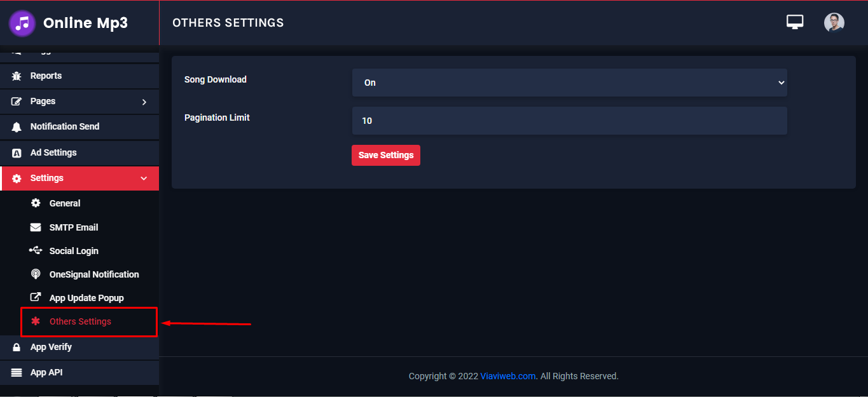The image size is (868, 397).
Task: Click the envelope icon for SMTP Email
Action: coord(36,227)
